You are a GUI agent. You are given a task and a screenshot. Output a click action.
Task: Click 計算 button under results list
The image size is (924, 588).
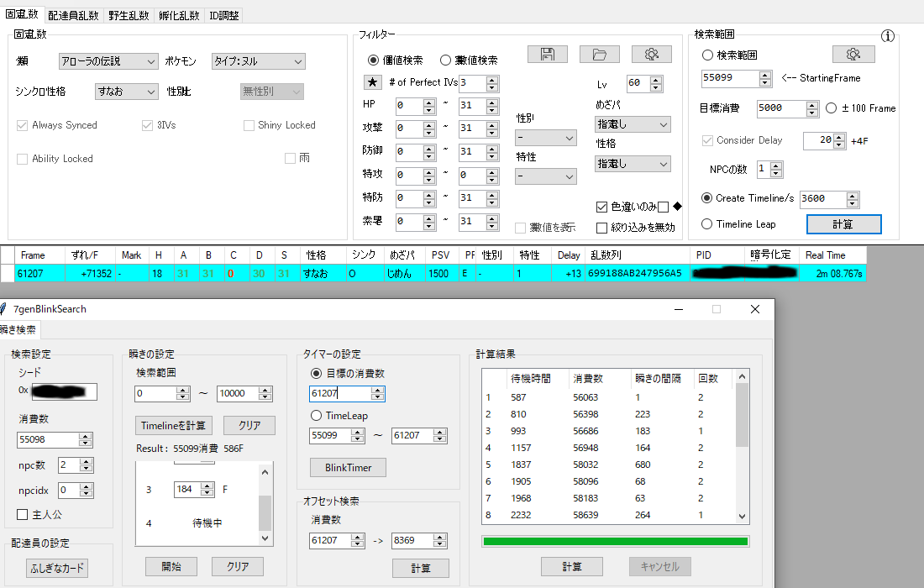(x=571, y=566)
